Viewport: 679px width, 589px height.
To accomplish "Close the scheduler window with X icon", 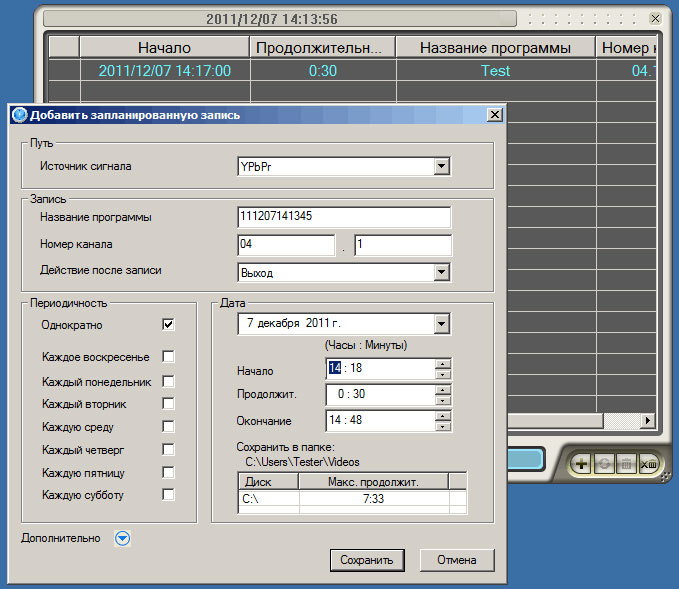I will 654,18.
